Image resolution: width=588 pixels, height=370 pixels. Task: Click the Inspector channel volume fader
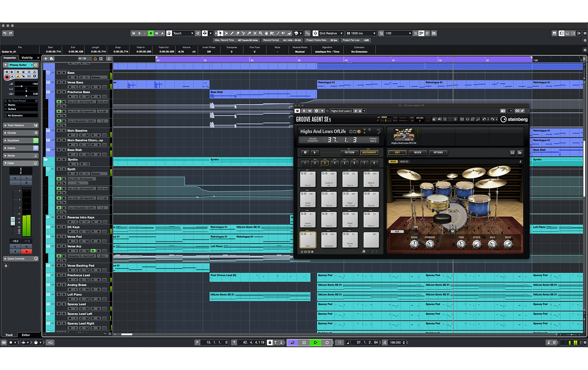point(13,220)
